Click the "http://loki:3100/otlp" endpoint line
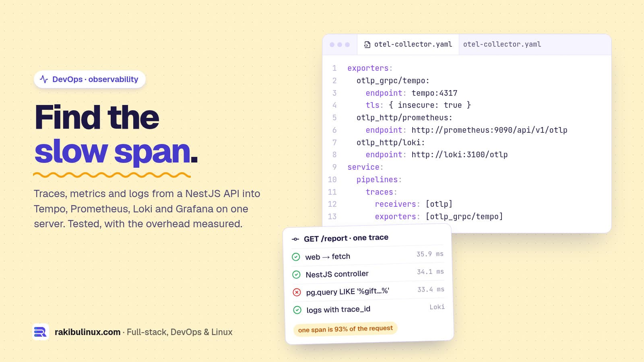644x362 pixels. pyautogui.click(x=437, y=155)
